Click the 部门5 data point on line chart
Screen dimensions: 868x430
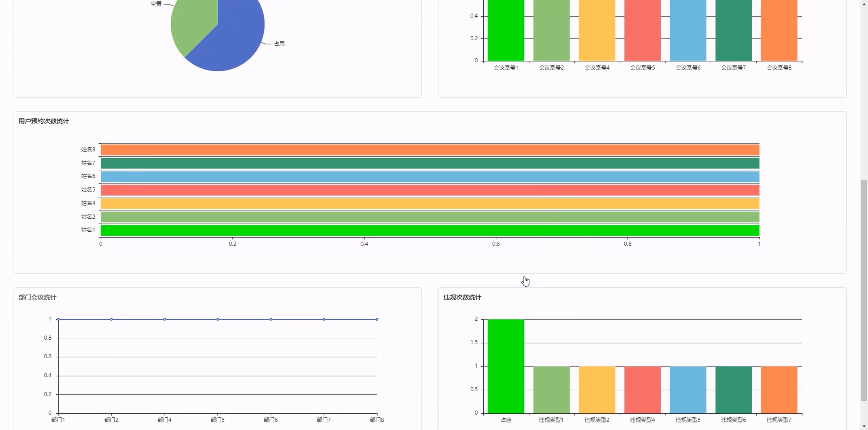218,319
